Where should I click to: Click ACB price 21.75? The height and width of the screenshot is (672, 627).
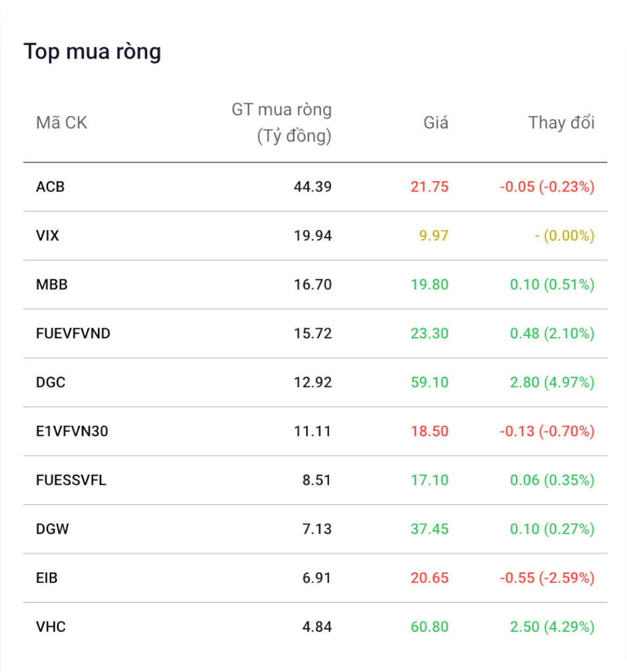[x=429, y=187]
